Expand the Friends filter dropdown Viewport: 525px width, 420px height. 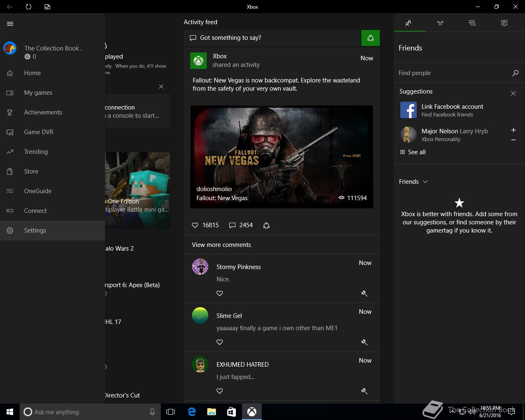413,182
